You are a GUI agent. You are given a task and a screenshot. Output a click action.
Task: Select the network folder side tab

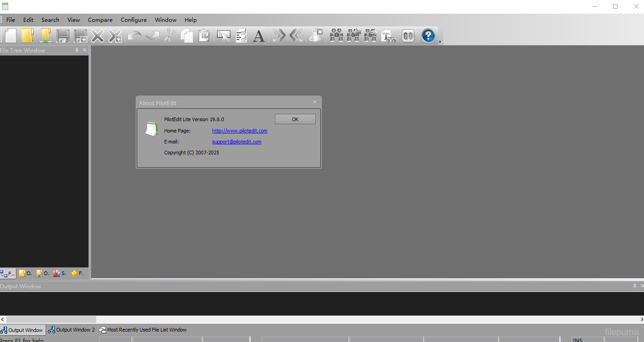(x=42, y=273)
